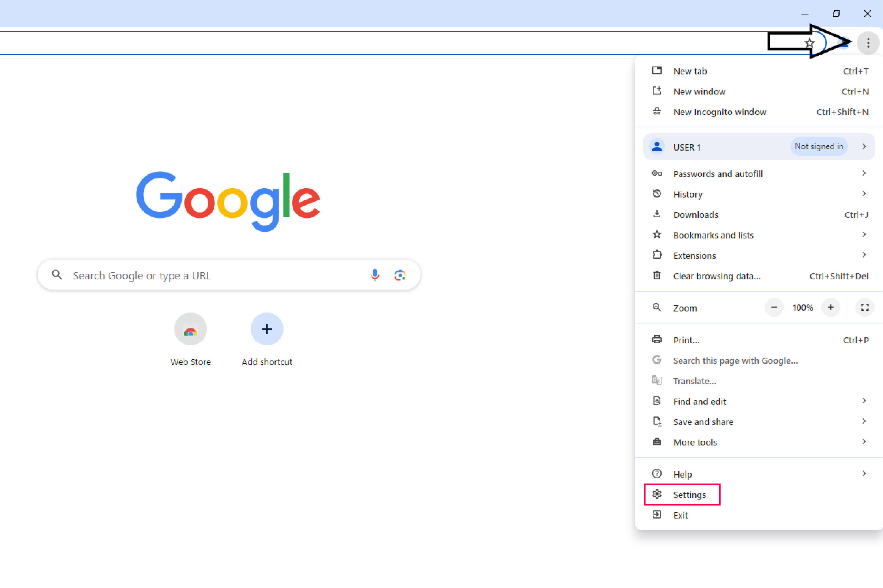This screenshot has height=588, width=883.
Task: Start voice search with the microphone icon
Action: point(375,275)
